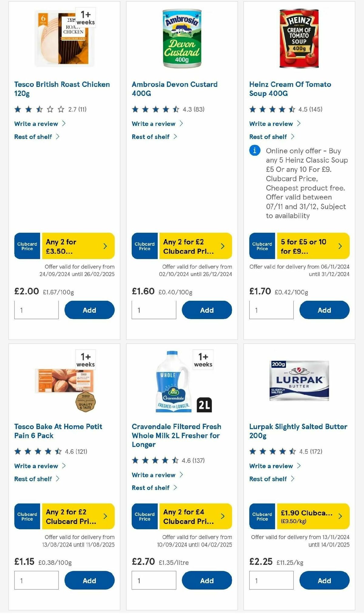The image size is (364, 614).
Task: Add Cravendale Filtered Fresh Whole Milk to basket
Action: point(207,580)
